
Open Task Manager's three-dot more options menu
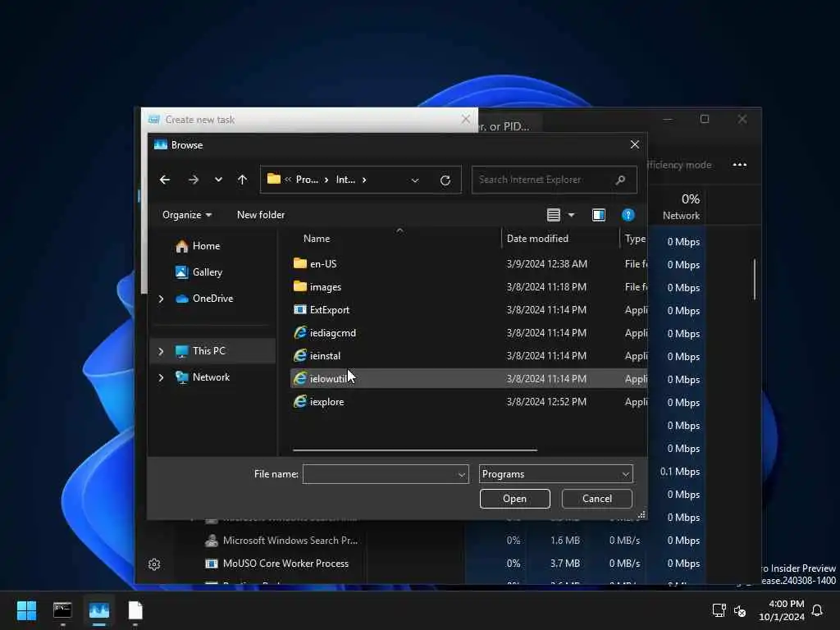pyautogui.click(x=740, y=164)
